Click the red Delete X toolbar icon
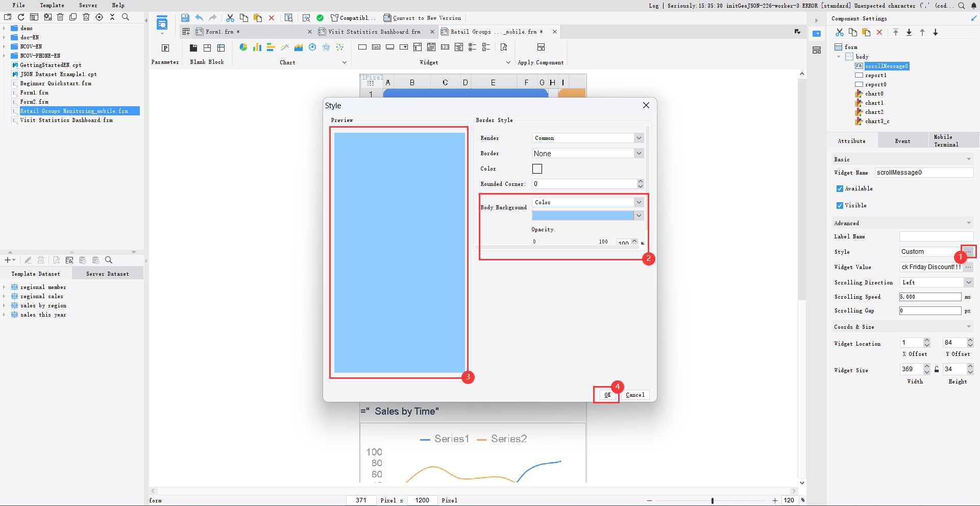The width and height of the screenshot is (980, 506). pos(272,18)
